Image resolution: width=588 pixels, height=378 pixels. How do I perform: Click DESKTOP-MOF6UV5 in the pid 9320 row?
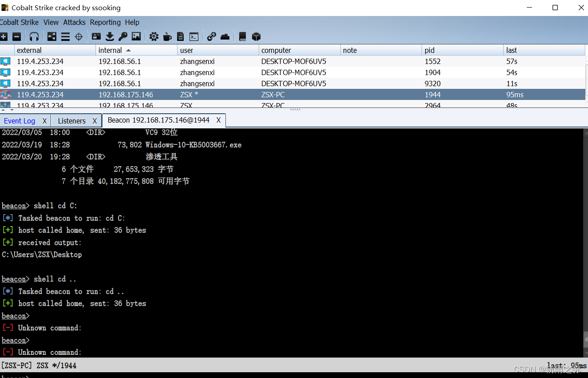294,84
